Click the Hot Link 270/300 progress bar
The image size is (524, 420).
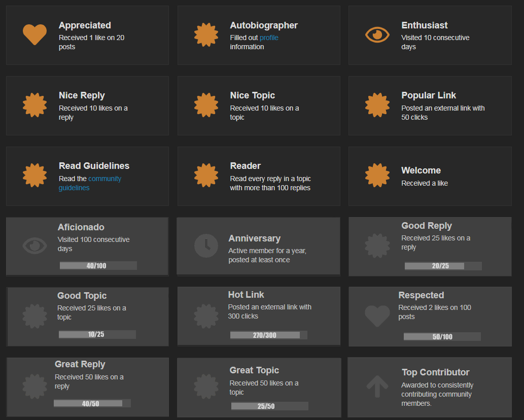[x=268, y=335]
